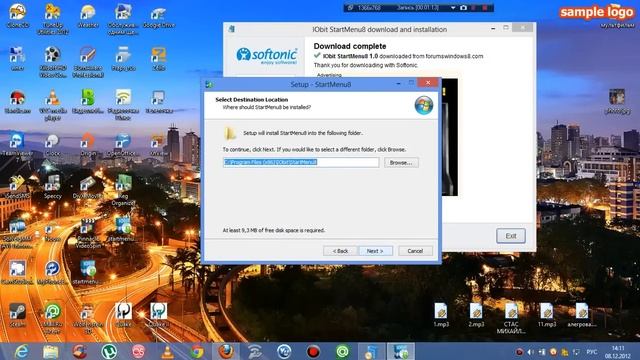Viewport: 640px width, 360px height.
Task: Click the volume icon in system tray
Action: pyautogui.click(x=530, y=352)
